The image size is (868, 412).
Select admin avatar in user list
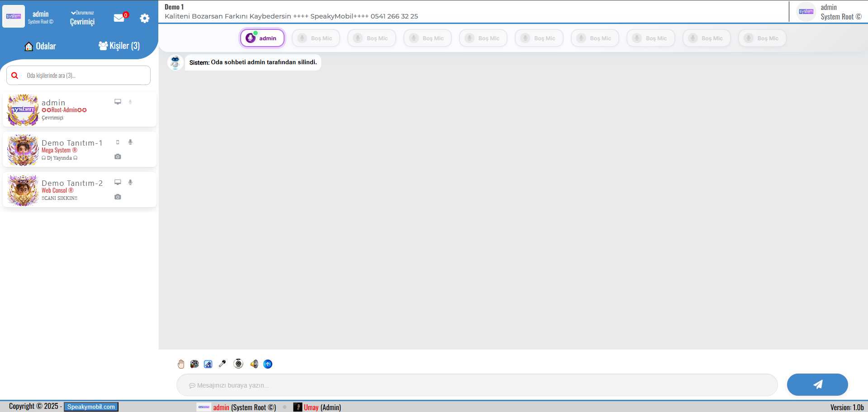(x=23, y=109)
